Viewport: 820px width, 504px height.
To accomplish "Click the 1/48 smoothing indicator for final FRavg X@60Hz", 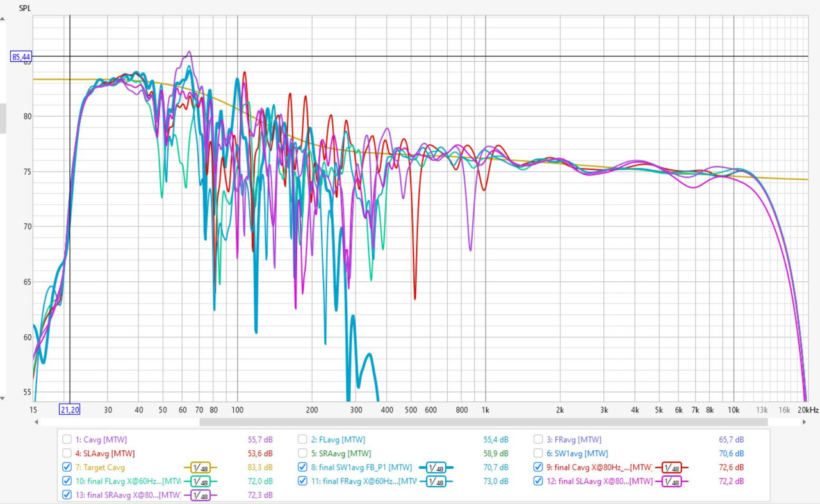I will 436,482.
